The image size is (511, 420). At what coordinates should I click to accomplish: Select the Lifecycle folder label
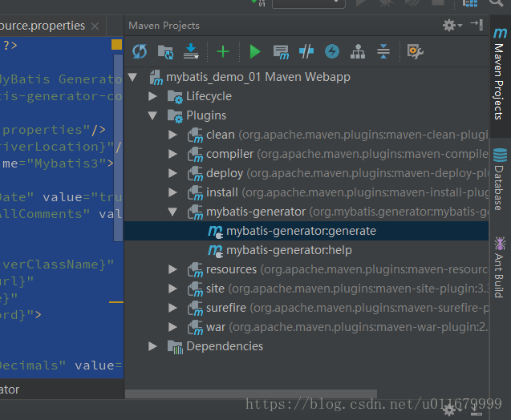pos(209,96)
